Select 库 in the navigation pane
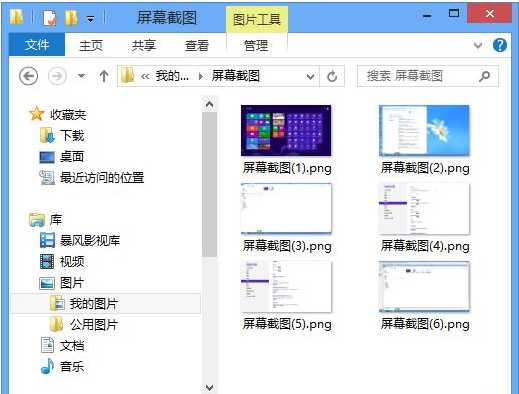Viewport: 519px width, 394px height. (x=56, y=220)
